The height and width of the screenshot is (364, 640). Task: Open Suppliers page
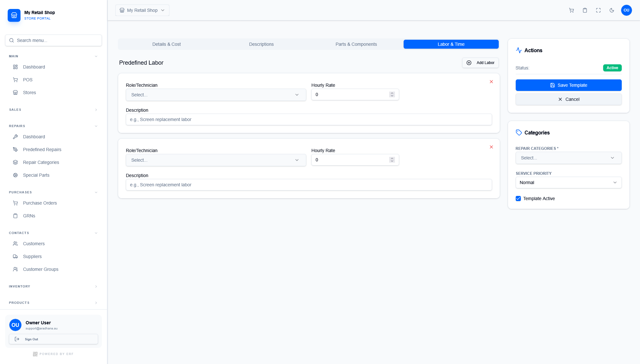pyautogui.click(x=53, y=256)
